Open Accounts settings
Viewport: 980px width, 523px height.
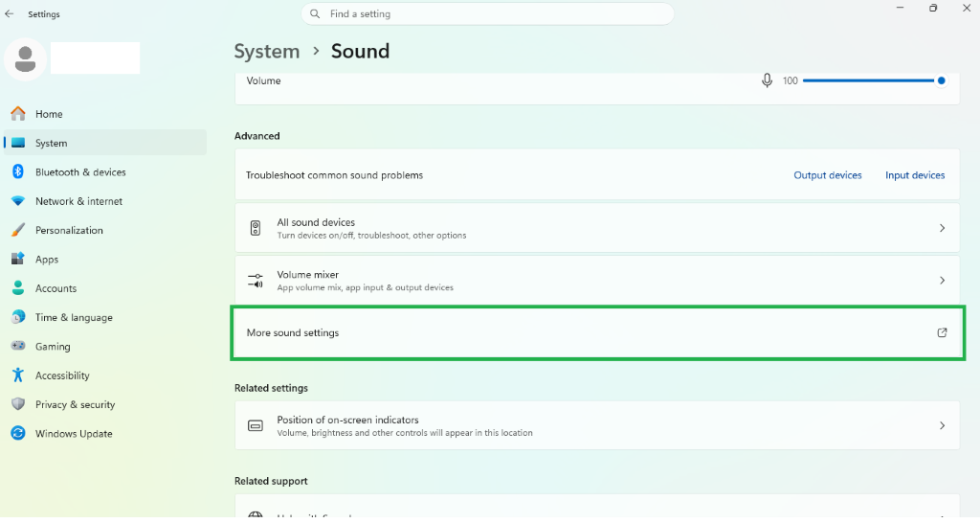click(105, 287)
